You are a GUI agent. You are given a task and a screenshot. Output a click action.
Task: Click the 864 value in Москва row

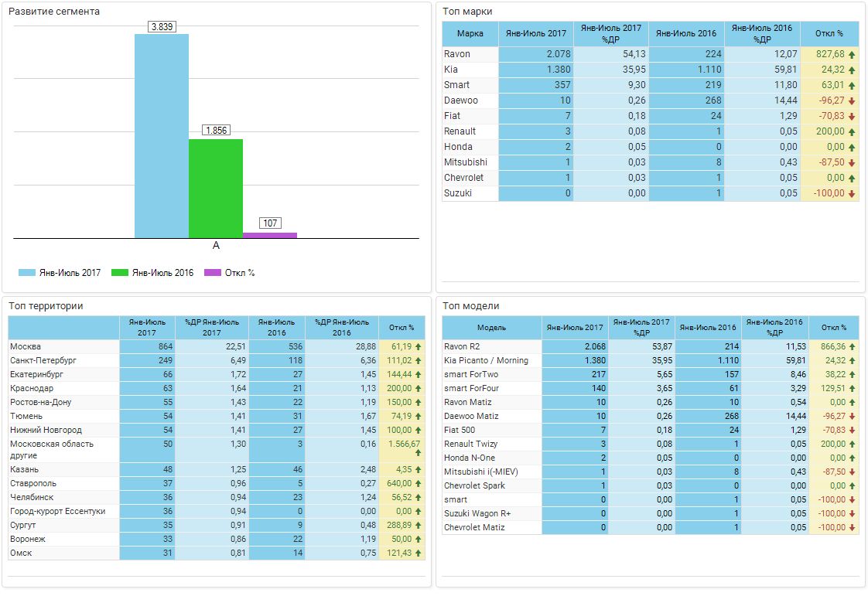[166, 347]
